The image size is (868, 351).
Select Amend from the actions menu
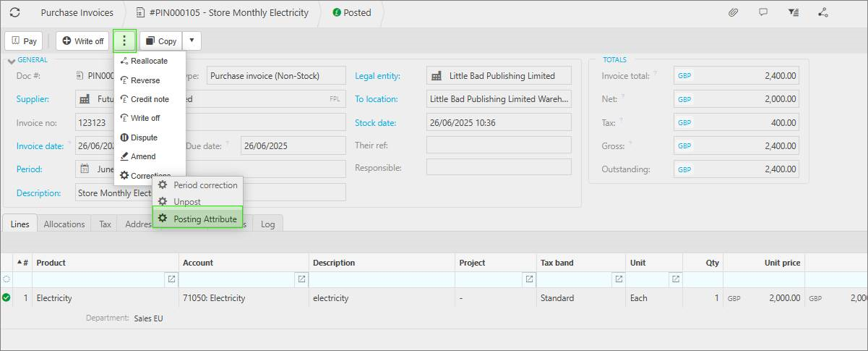(150, 156)
